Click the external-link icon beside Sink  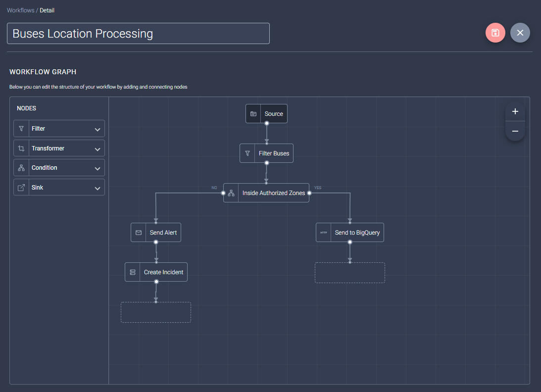21,188
